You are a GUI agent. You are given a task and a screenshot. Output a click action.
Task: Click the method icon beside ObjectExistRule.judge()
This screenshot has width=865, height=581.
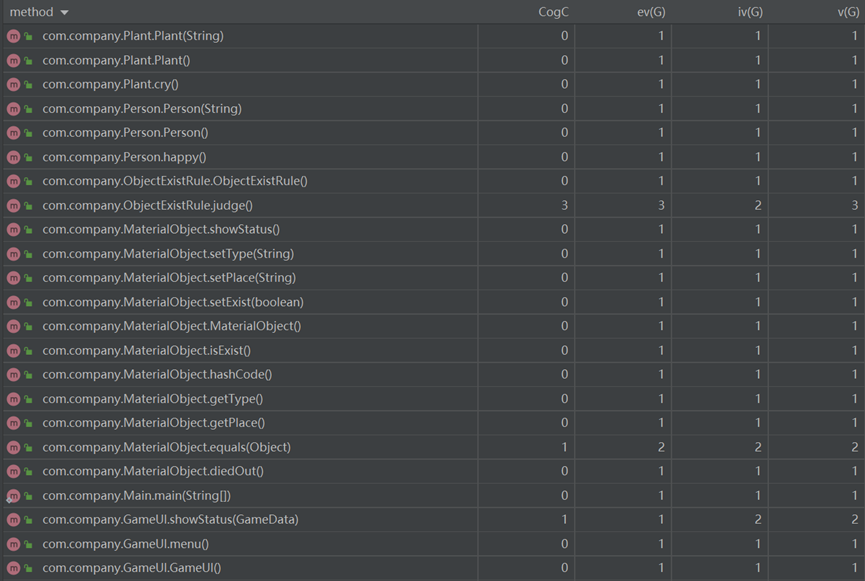13,205
